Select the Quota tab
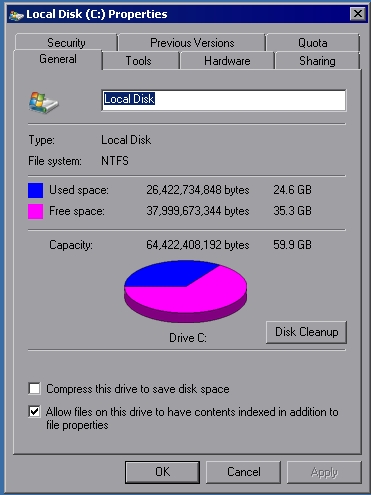The image size is (371, 495). pyautogui.click(x=313, y=42)
